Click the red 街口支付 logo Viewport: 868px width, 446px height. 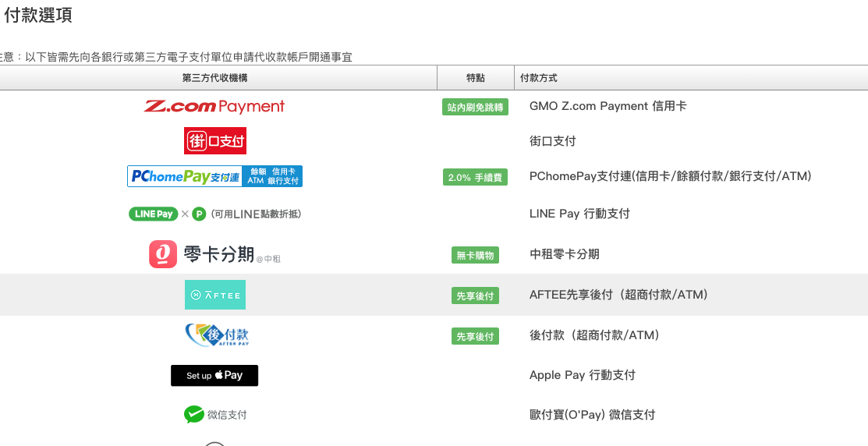[x=214, y=140]
